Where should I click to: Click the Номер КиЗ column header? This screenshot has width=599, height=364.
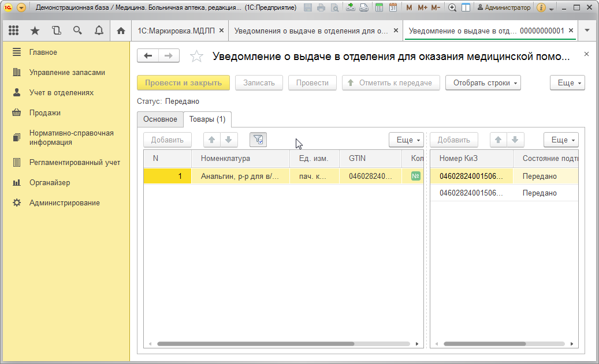click(x=471, y=158)
